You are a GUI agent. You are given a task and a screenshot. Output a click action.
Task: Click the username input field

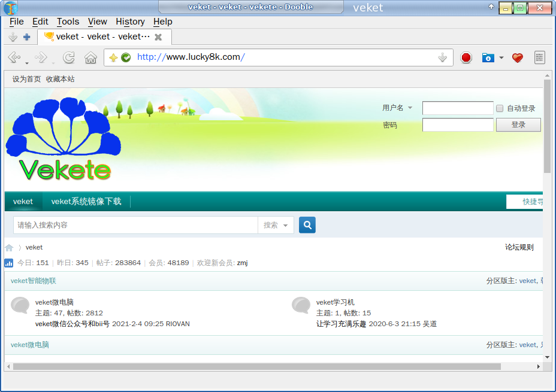[x=457, y=108]
